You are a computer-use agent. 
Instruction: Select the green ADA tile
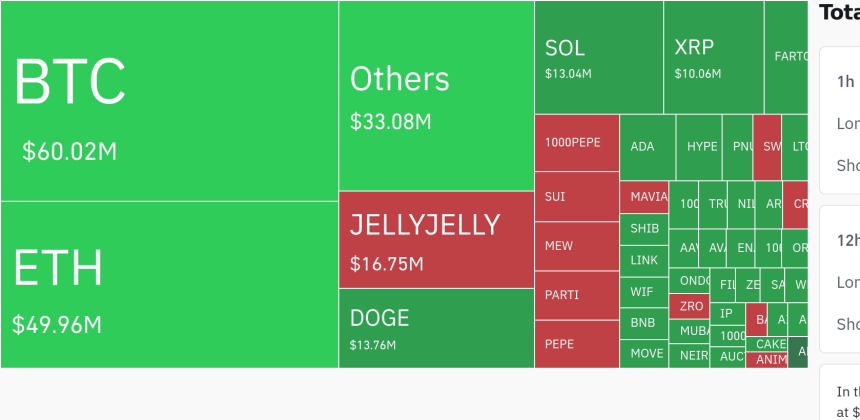coord(647,147)
